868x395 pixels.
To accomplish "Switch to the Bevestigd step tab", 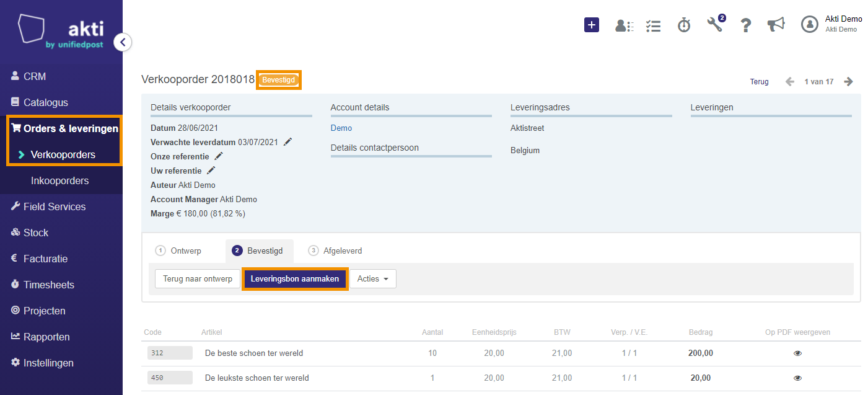I will coord(260,251).
